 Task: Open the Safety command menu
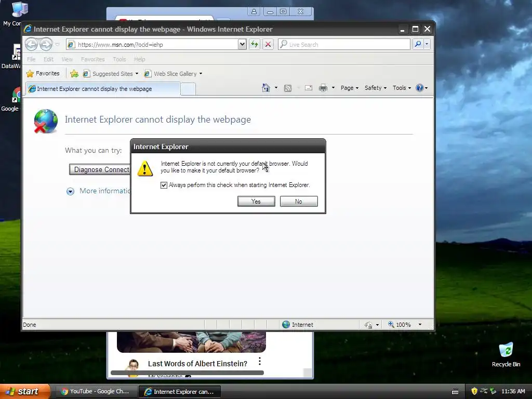click(376, 88)
